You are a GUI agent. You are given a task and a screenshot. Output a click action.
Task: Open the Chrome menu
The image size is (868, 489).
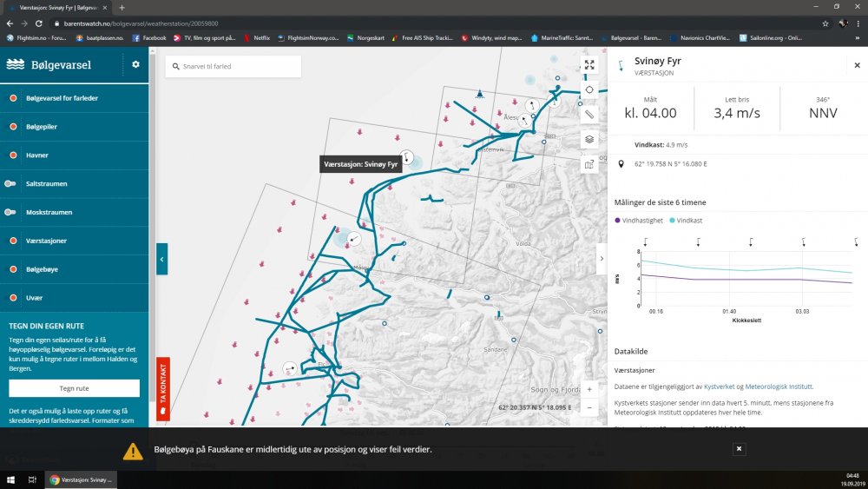point(858,23)
